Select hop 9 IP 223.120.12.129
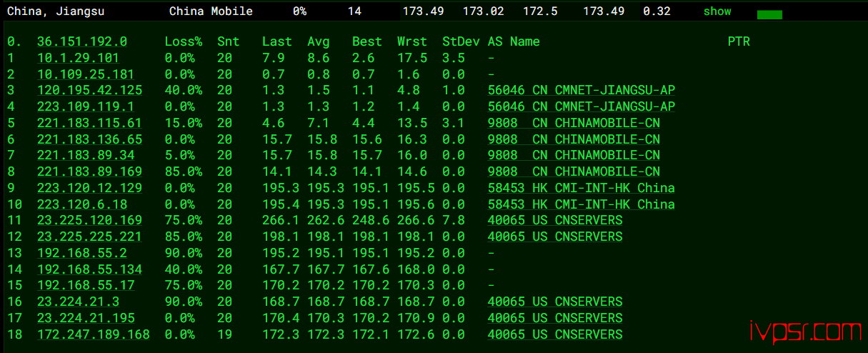This screenshot has width=868, height=353. (x=89, y=188)
